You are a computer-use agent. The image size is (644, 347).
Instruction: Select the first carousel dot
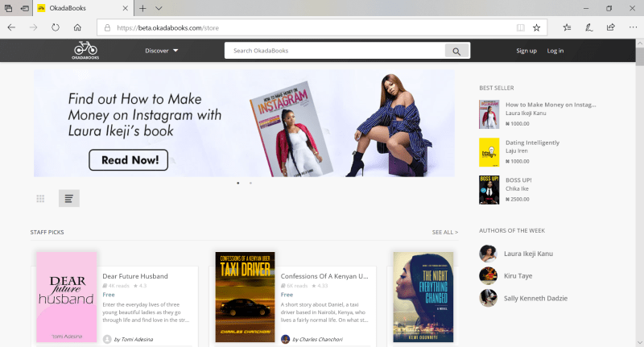click(x=238, y=183)
